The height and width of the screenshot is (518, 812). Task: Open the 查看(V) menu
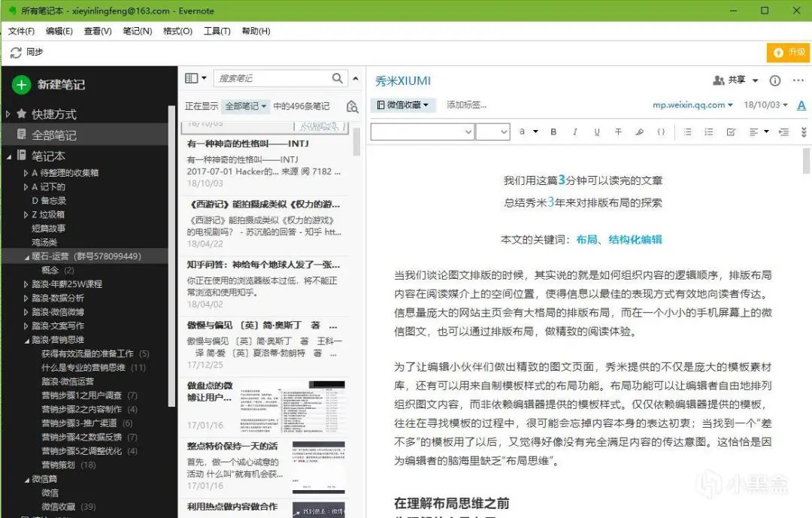pyautogui.click(x=98, y=31)
